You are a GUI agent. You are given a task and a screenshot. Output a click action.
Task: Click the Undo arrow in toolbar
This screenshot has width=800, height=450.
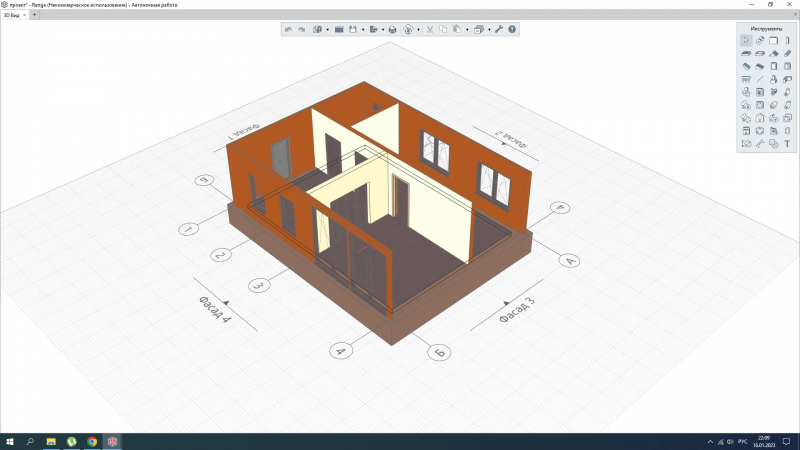(288, 30)
